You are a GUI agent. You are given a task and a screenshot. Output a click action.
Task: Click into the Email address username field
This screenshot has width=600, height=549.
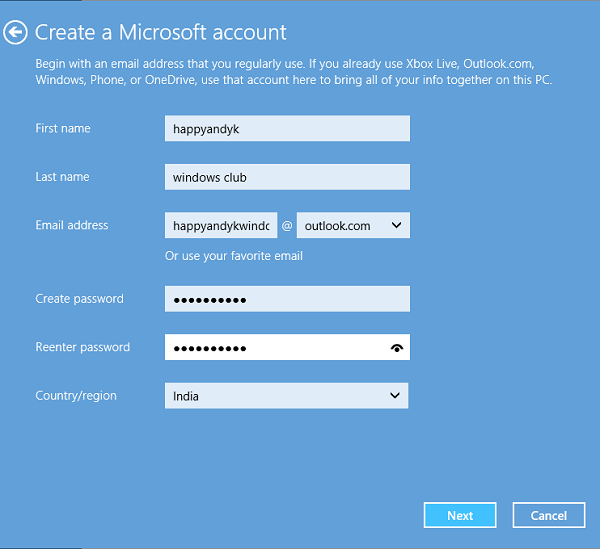click(x=221, y=225)
